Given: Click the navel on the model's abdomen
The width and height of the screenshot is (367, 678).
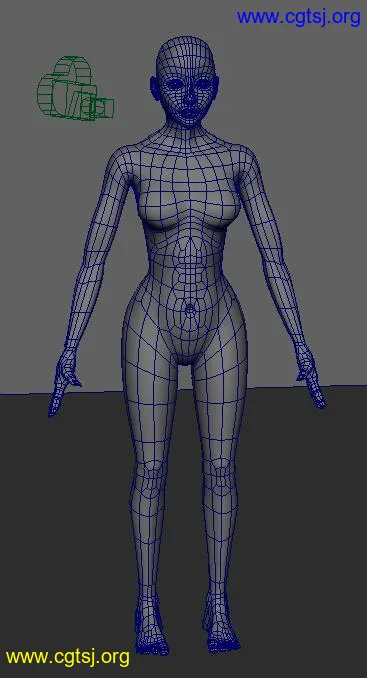Looking at the screenshot, I should pos(189,309).
